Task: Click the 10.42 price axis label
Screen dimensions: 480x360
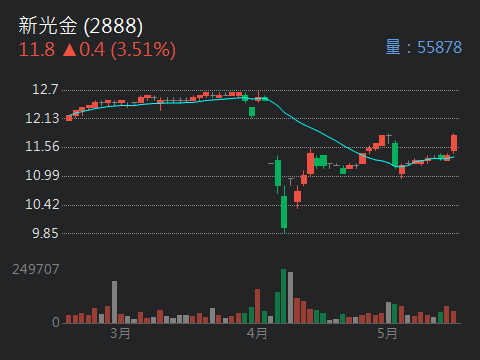Action: 42,204
